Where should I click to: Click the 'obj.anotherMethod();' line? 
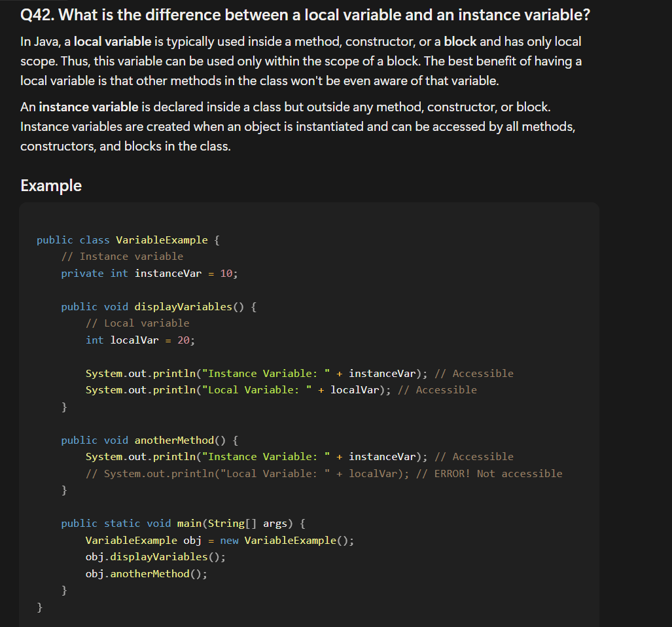pyautogui.click(x=146, y=574)
